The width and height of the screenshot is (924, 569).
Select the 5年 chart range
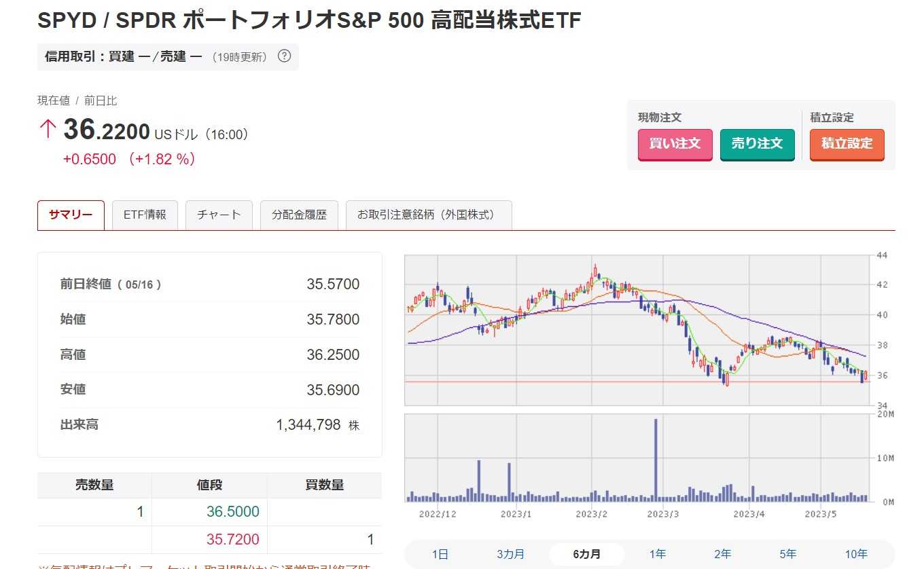[788, 554]
